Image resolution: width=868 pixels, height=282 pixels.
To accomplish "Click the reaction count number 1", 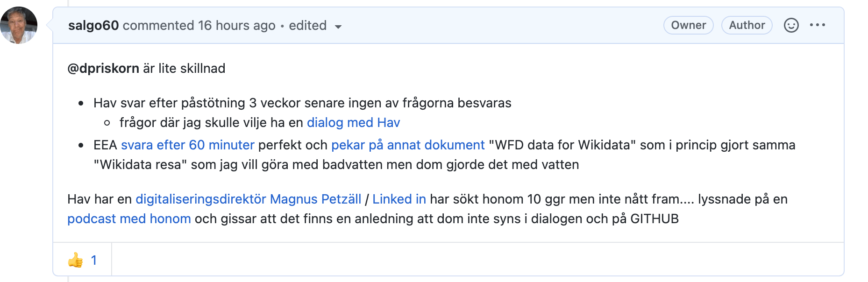I will click(94, 260).
